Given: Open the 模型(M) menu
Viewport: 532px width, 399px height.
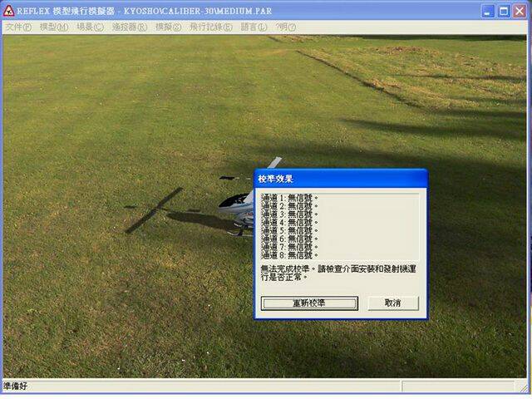Looking at the screenshot, I should point(54,27).
